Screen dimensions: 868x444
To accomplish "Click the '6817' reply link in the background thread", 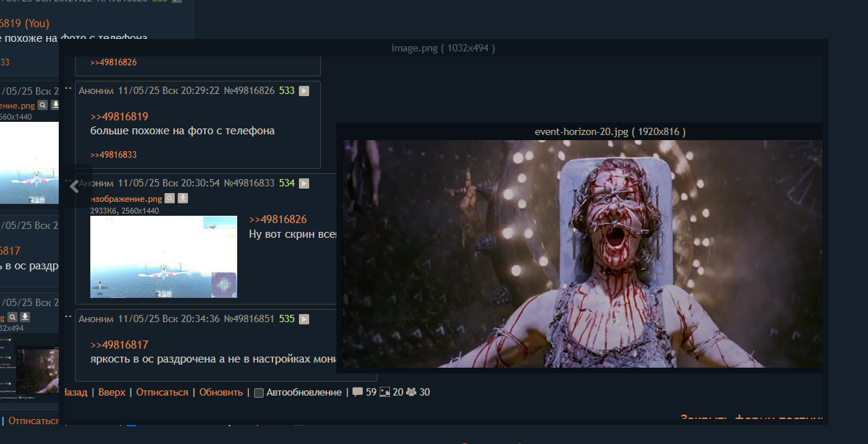I will coord(10,251).
